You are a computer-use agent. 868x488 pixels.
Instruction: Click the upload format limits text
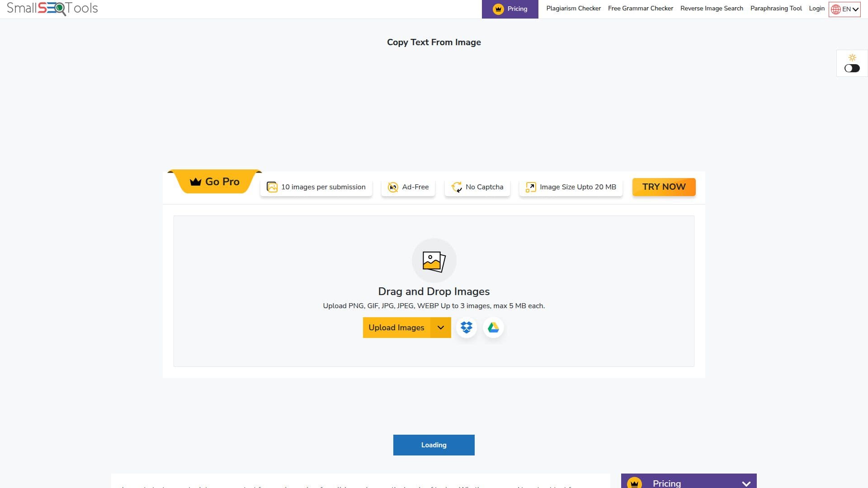(434, 306)
